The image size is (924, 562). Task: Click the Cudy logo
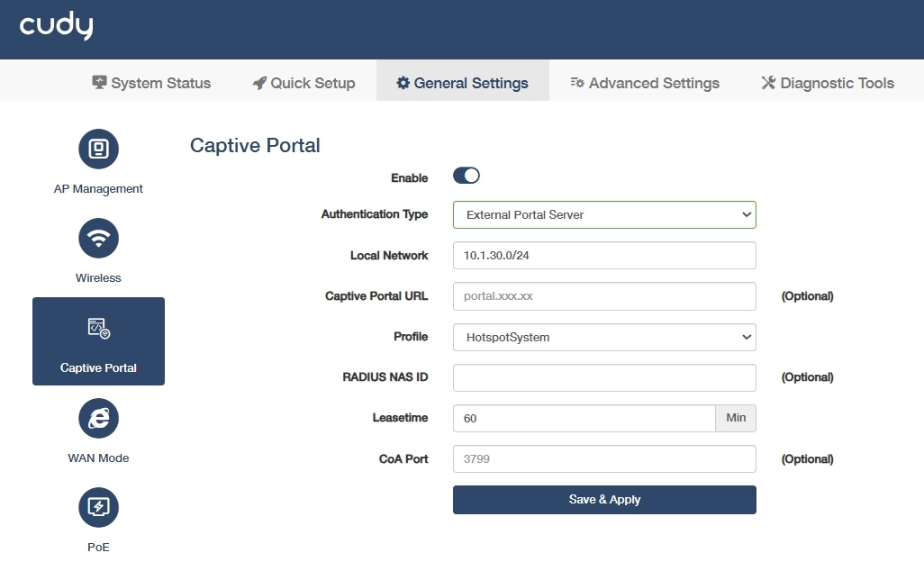point(56,27)
